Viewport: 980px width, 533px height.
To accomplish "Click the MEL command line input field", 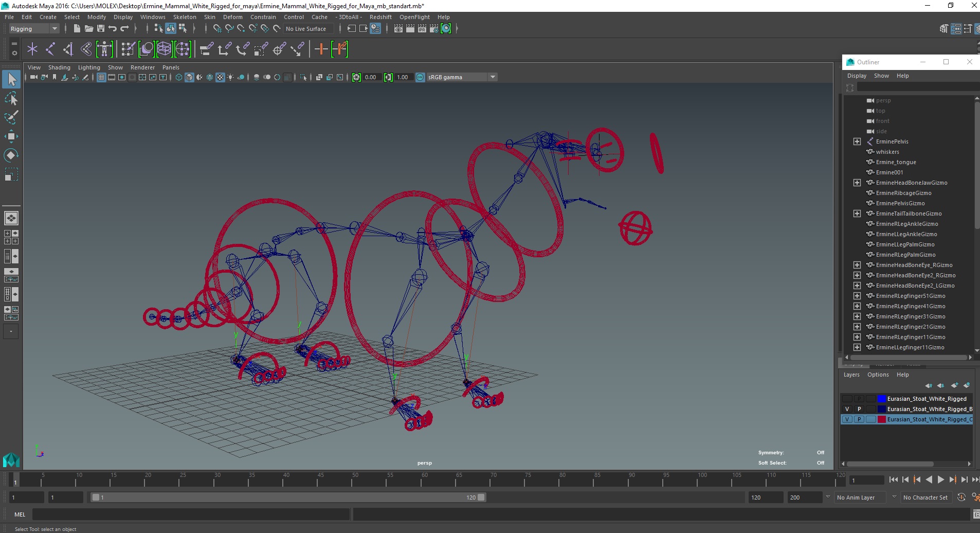I will coord(190,514).
